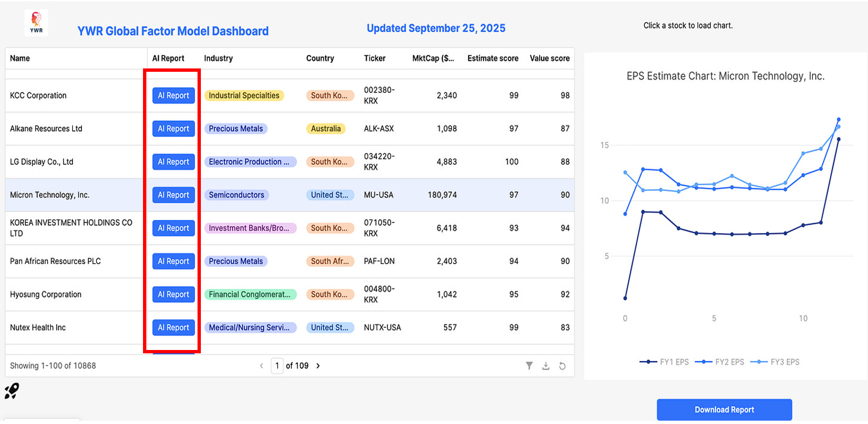The image size is (868, 424).
Task: Click the Showing 1-100 of 10868 status text
Action: [x=53, y=366]
